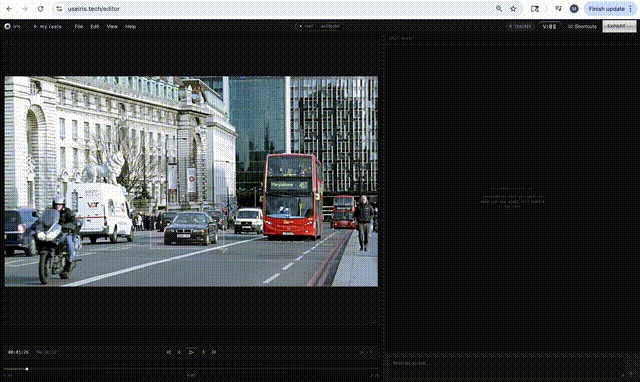This screenshot has width=640, height=382.
Task: Reload the page in the browser
Action: (x=40, y=9)
